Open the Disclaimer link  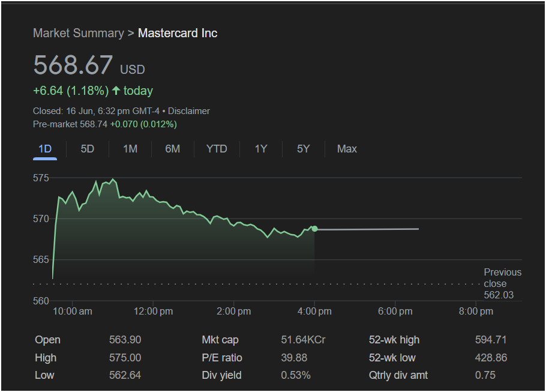pos(189,111)
